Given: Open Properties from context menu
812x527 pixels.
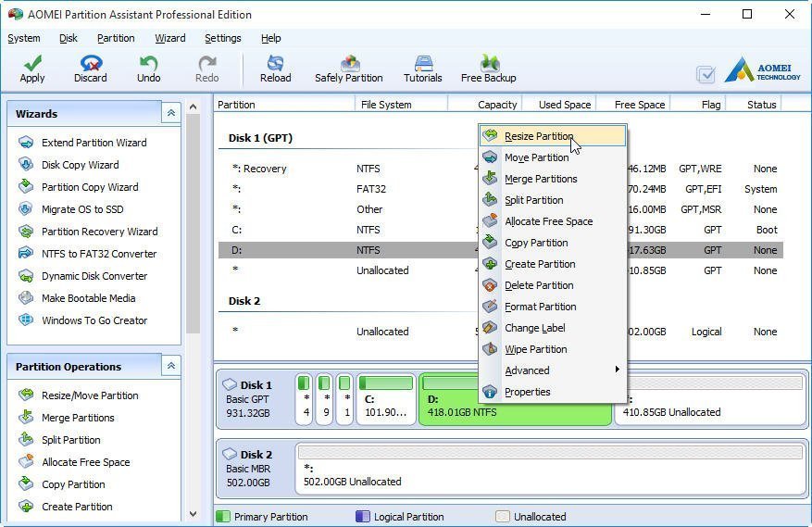Looking at the screenshot, I should [553, 392].
